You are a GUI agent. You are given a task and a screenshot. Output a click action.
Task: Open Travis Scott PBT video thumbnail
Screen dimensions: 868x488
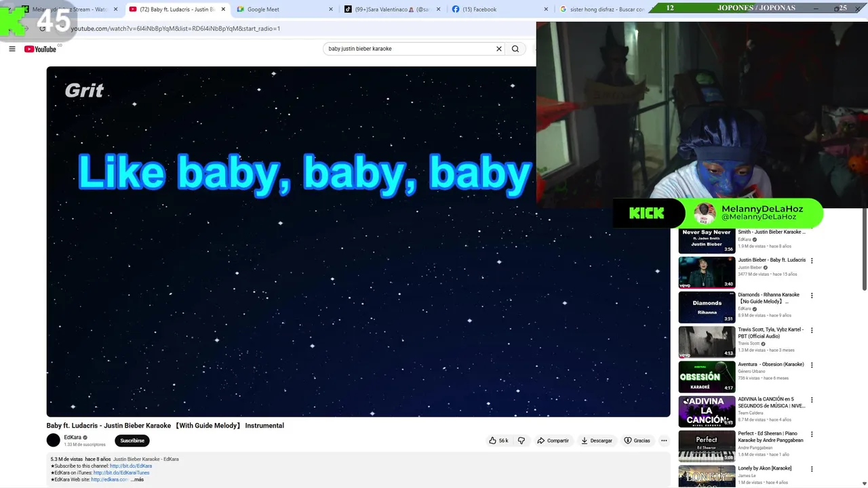(x=707, y=342)
